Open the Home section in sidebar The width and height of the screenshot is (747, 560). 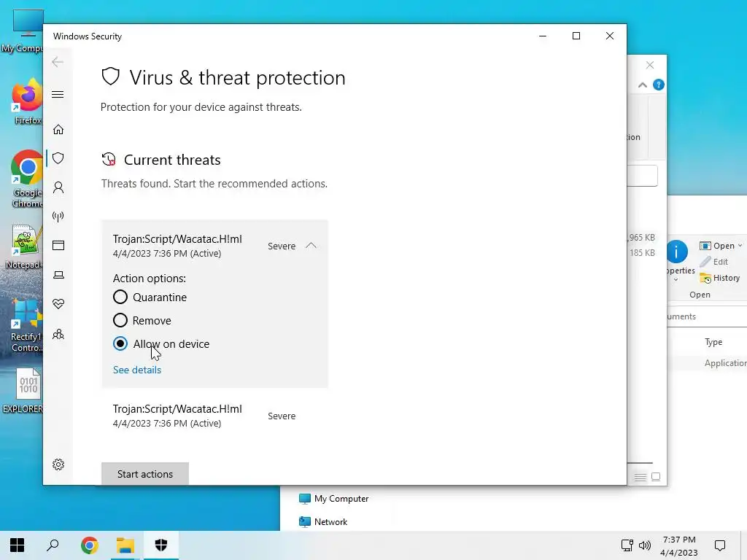coord(58,130)
